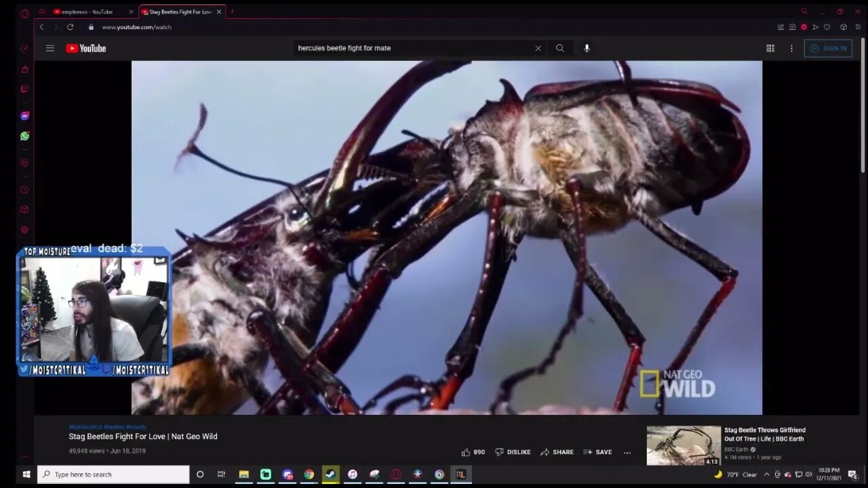Viewport: 868px width, 488px height.
Task: Expand more actions ellipsis beside Save
Action: (x=627, y=452)
